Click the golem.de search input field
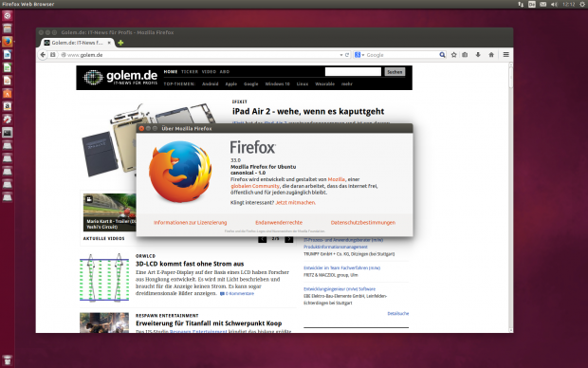 click(x=353, y=72)
